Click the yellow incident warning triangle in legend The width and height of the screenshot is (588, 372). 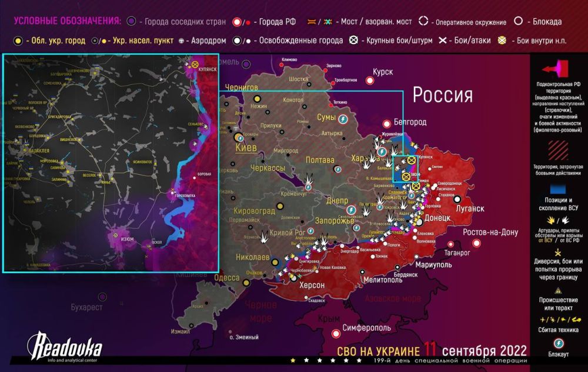pos(556,291)
